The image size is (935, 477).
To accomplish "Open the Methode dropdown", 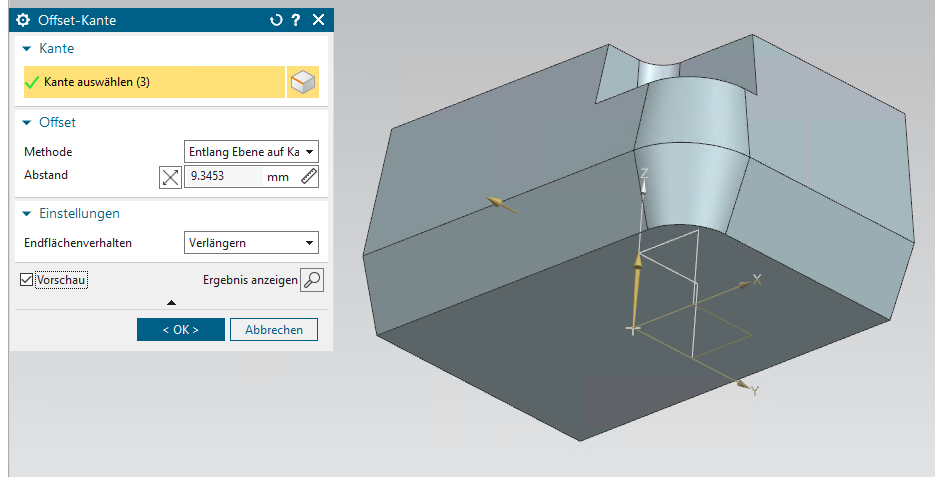I will 251,151.
